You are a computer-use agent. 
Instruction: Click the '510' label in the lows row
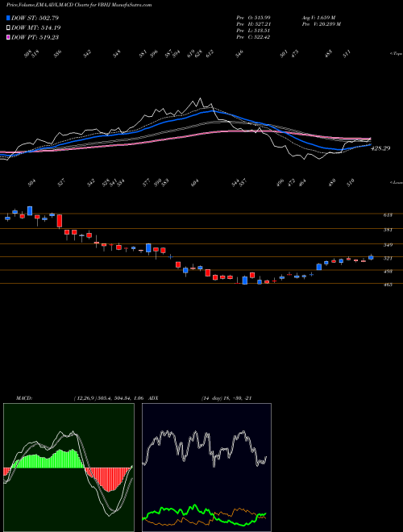click(351, 182)
